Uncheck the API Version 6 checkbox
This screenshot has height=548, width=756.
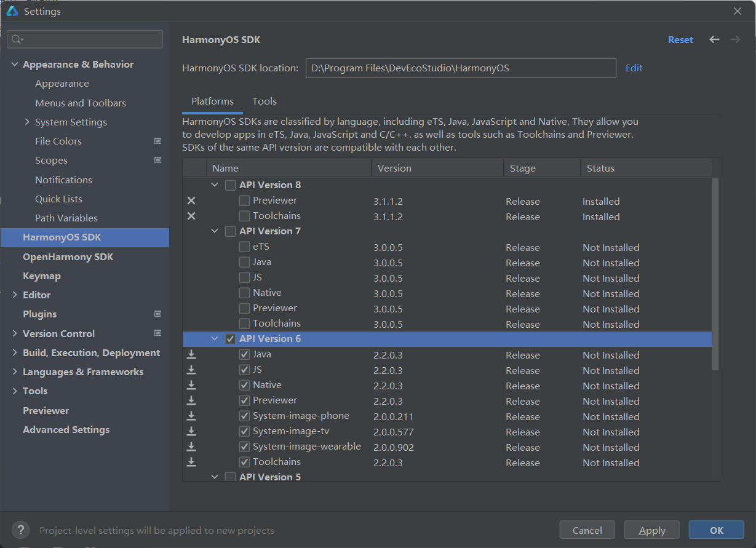pos(230,339)
